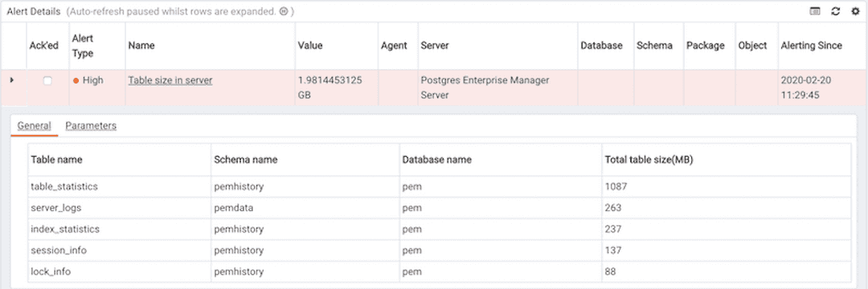Select the General tab
The width and height of the screenshot is (868, 289).
(35, 125)
